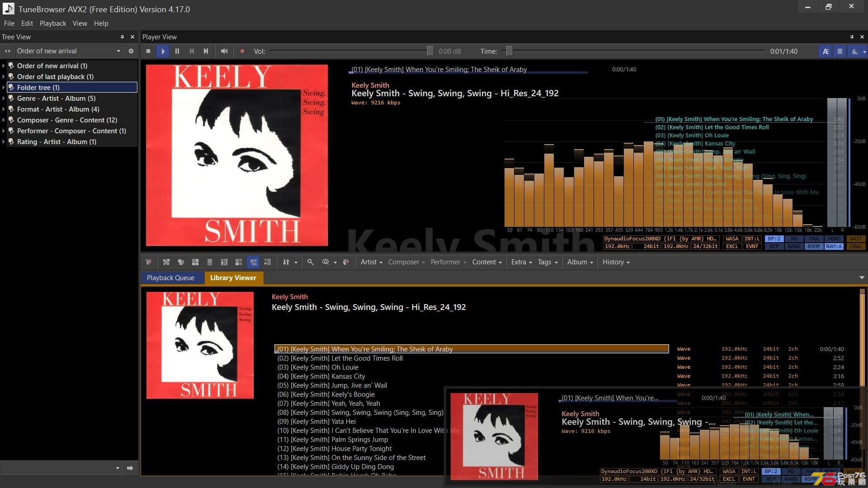Click the red speaker locate-playing icon
The height and width of the screenshot is (488, 868).
point(346,262)
